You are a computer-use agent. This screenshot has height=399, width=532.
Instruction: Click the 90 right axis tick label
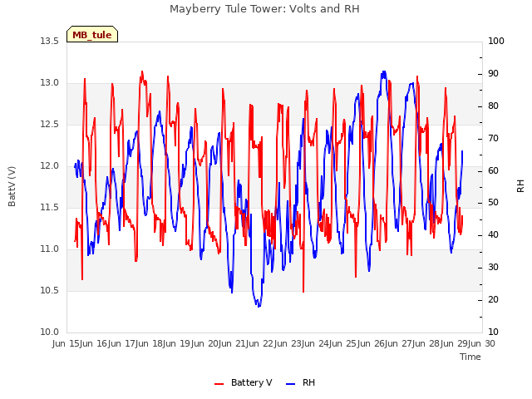(x=493, y=74)
